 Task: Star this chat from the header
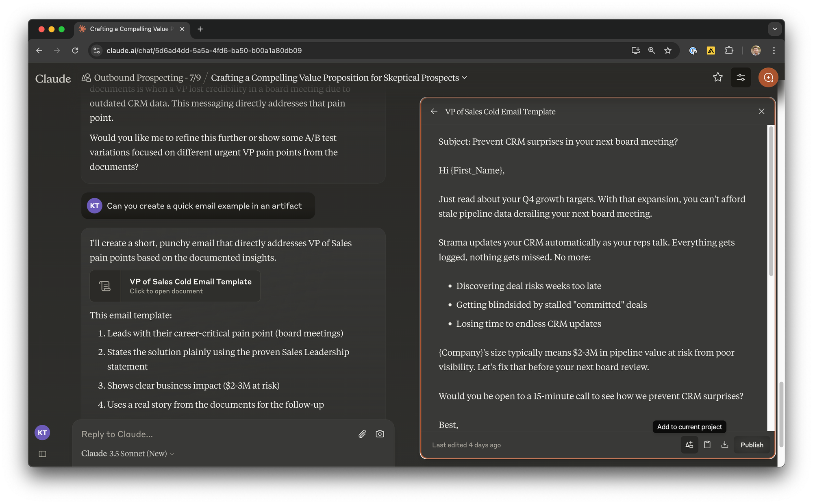(x=717, y=77)
